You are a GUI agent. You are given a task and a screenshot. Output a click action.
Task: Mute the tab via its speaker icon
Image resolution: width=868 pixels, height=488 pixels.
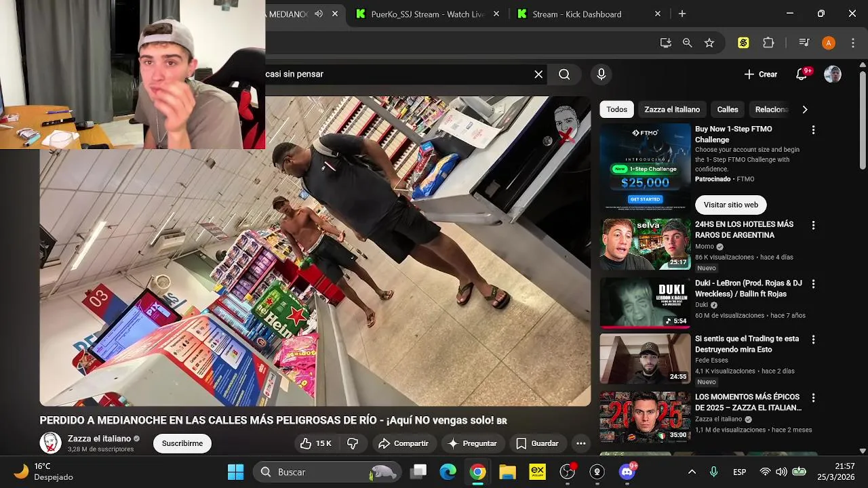coord(319,14)
